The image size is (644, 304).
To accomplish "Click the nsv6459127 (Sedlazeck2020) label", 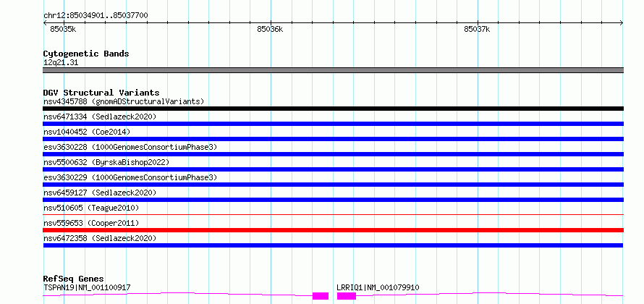I will tap(100, 193).
